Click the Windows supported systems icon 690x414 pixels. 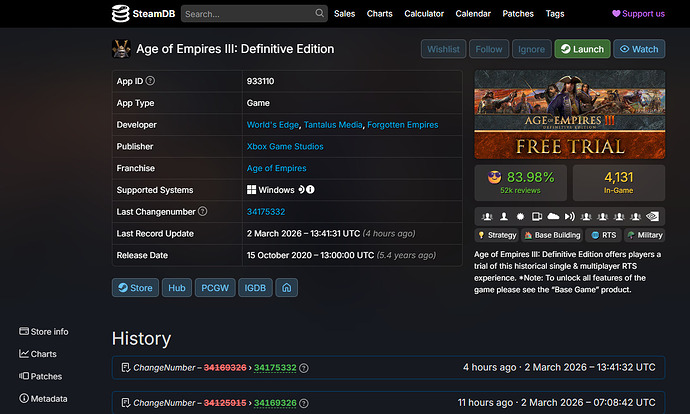[252, 190]
